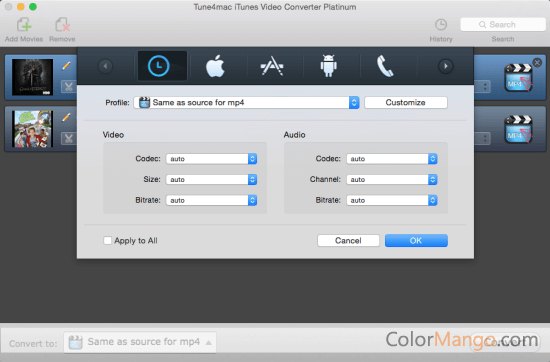Click the Cancel button
This screenshot has width=550, height=362.
[348, 241]
